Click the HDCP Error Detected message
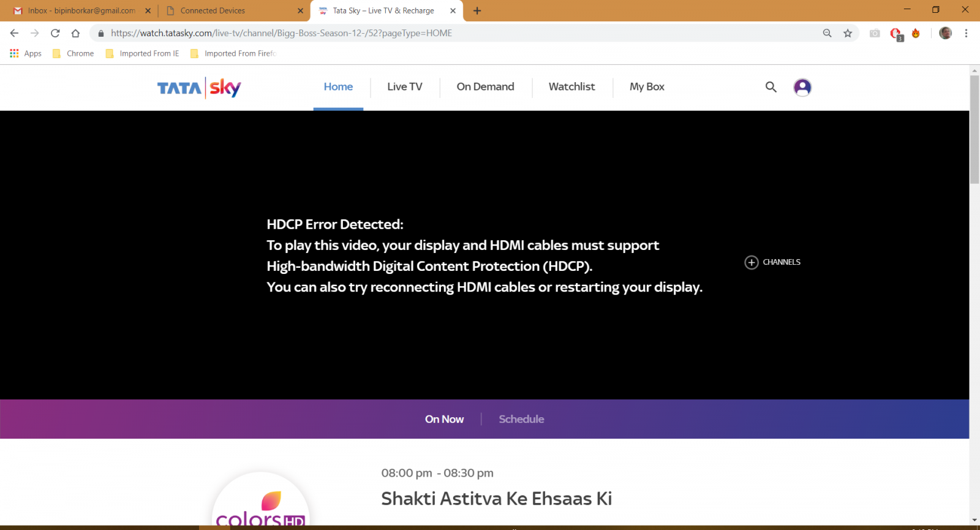Screen dimensions: 980x530 [x=484, y=256]
